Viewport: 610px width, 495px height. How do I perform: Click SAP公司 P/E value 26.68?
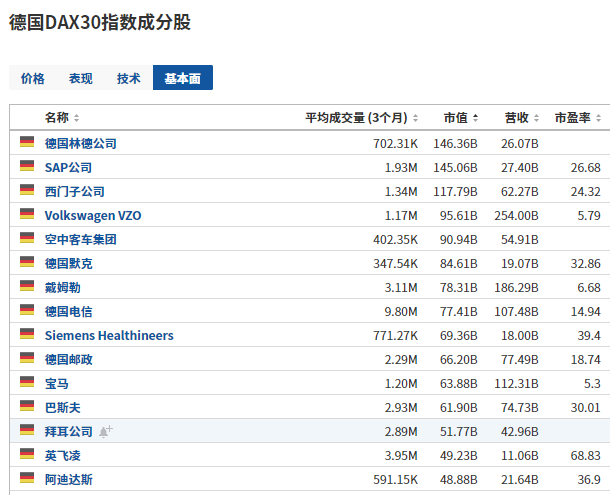[x=585, y=168]
